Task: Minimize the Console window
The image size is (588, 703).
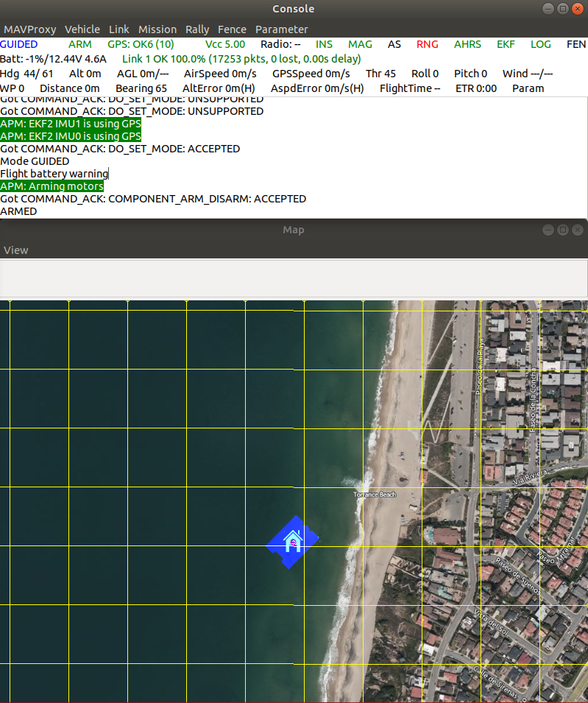Action: [548, 9]
